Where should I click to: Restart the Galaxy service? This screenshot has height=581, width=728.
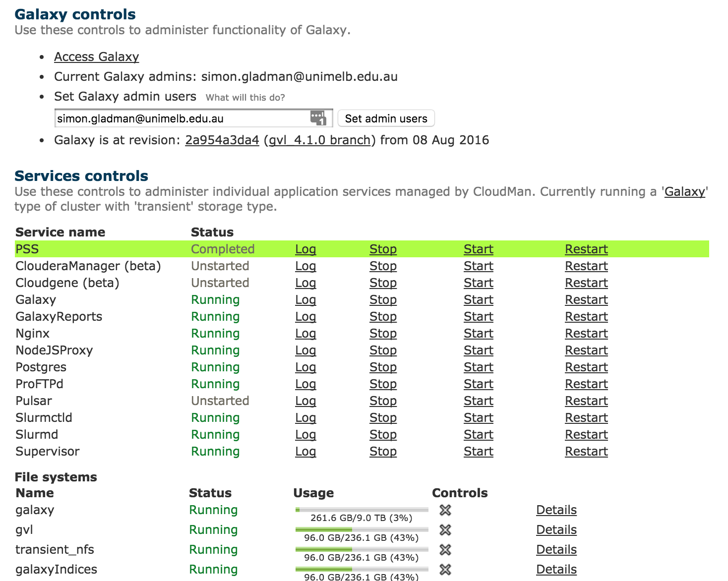point(587,300)
